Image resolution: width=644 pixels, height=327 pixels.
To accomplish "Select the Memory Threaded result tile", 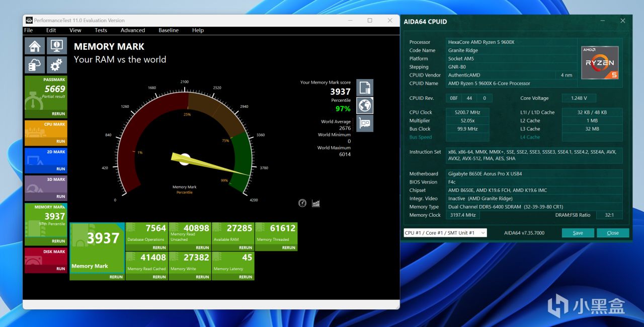I will 276,234.
